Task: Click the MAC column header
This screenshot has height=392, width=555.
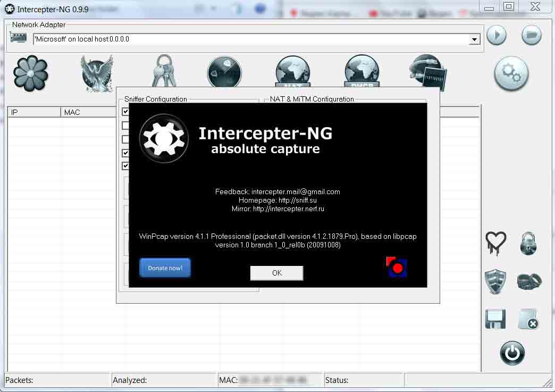Action: pyautogui.click(x=88, y=112)
